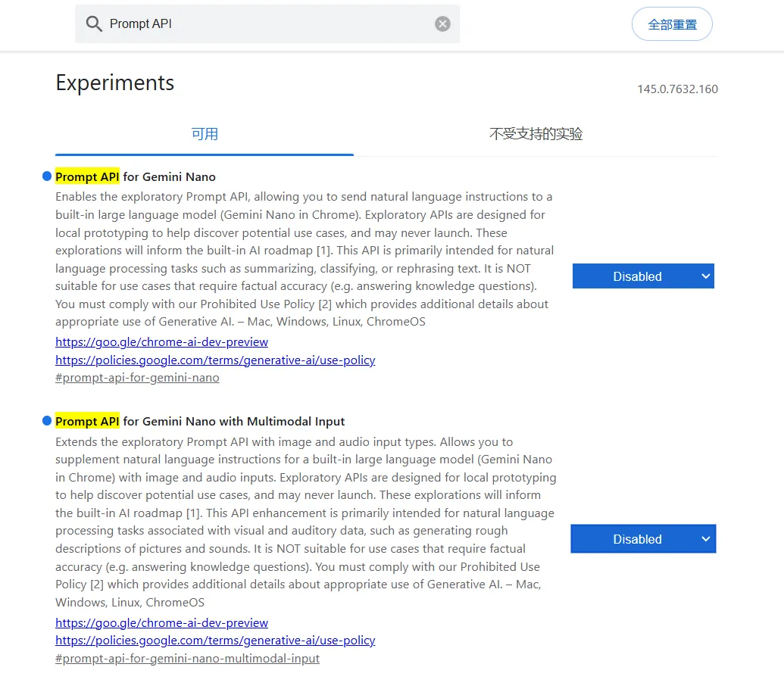Switch to the 不受支持的实验 tab
The width and height of the screenshot is (784, 689).
coord(536,134)
